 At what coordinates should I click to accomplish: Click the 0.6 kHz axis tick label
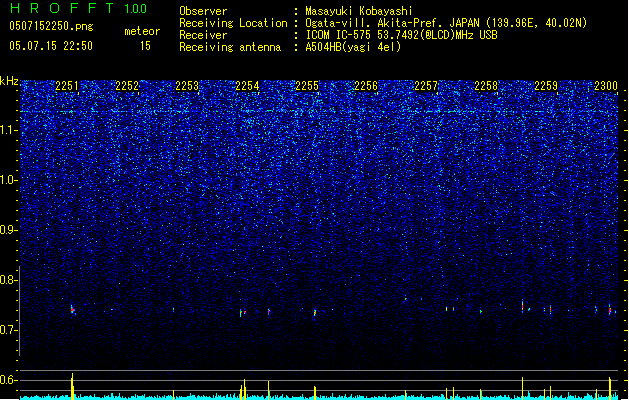(x=8, y=380)
